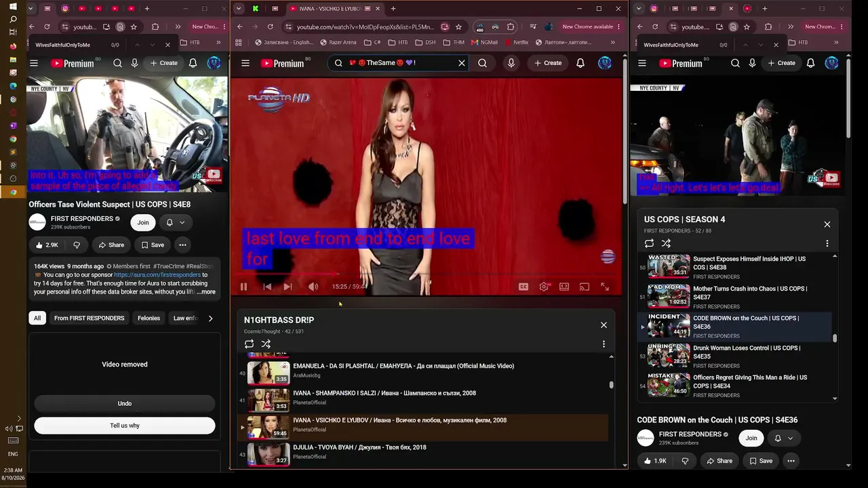Share the Officers Tase Violent Suspect video
This screenshot has height=488, width=868.
pos(111,245)
